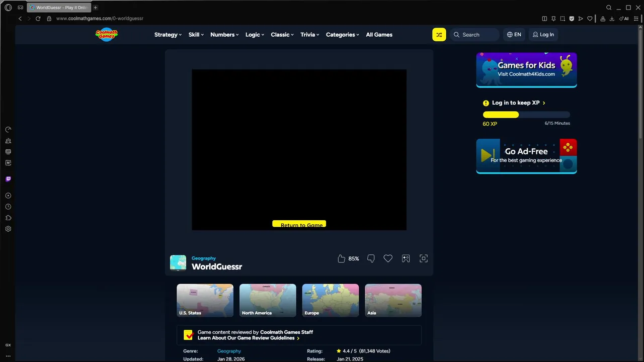The width and height of the screenshot is (644, 362).
Task: Open the ad blocker shield icon
Action: 572,19
